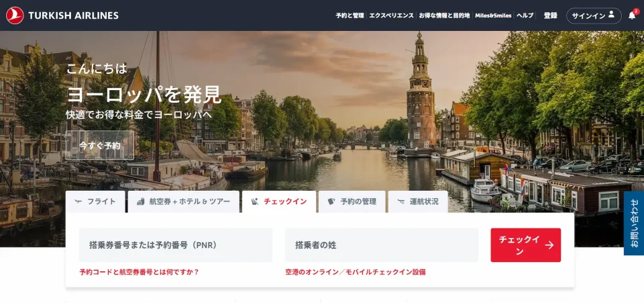Screen dimensions: 644x303
Task: Click the TURKISH AIRLINES wordmark
Action: (74, 15)
